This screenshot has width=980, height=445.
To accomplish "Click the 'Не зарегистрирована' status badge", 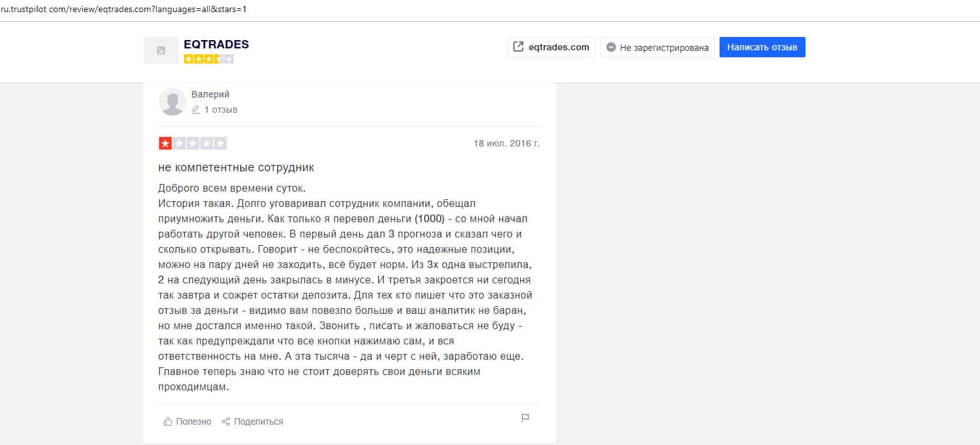I will pyautogui.click(x=657, y=47).
